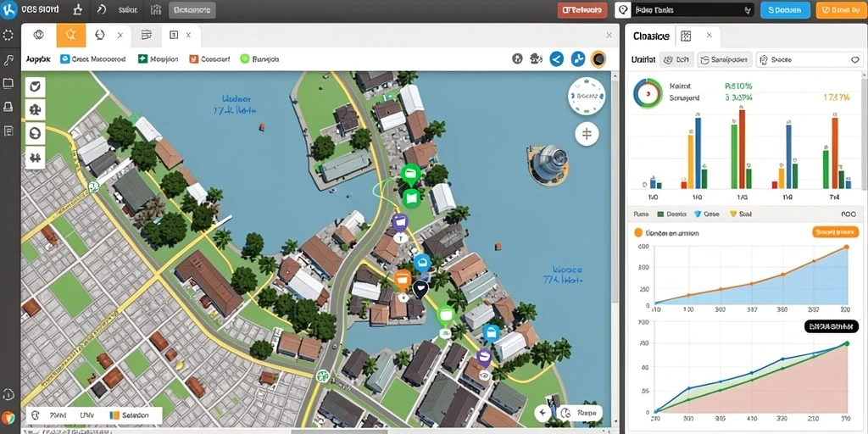Image resolution: width=868 pixels, height=434 pixels.
Task: Click the blue fan icon in the map header
Action: [x=577, y=58]
